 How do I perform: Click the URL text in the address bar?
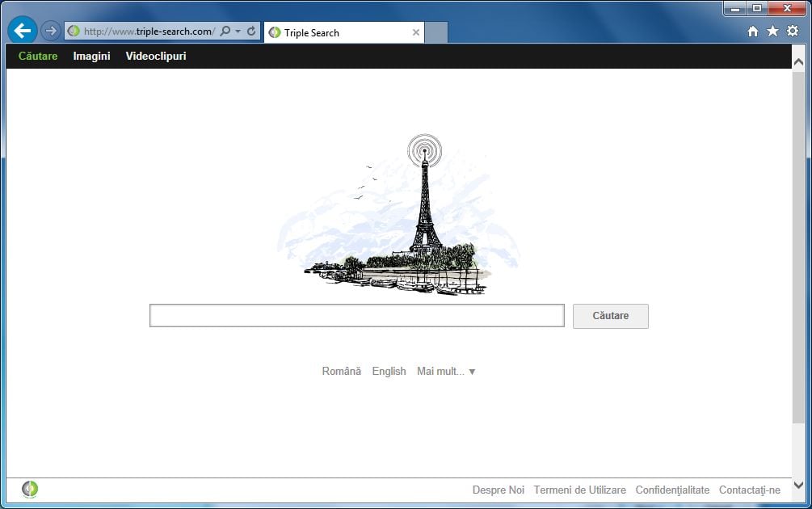(149, 31)
